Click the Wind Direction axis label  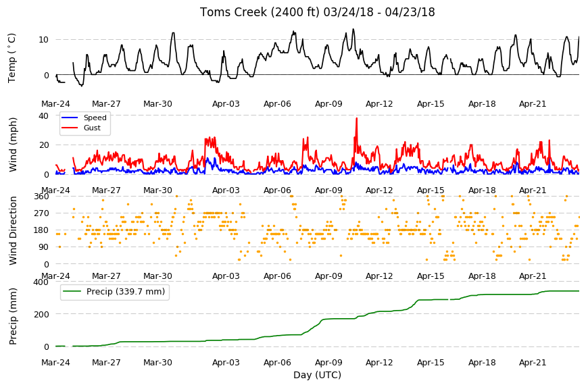[13, 230]
